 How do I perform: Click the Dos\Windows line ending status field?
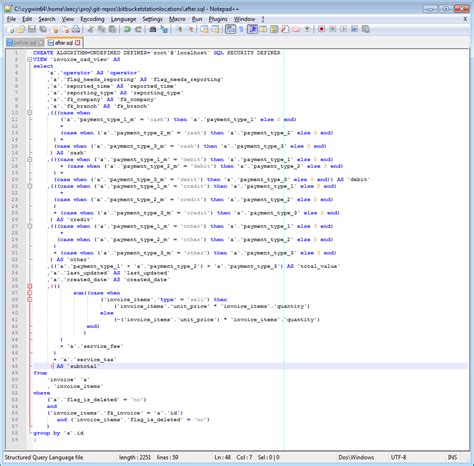[x=356, y=457]
